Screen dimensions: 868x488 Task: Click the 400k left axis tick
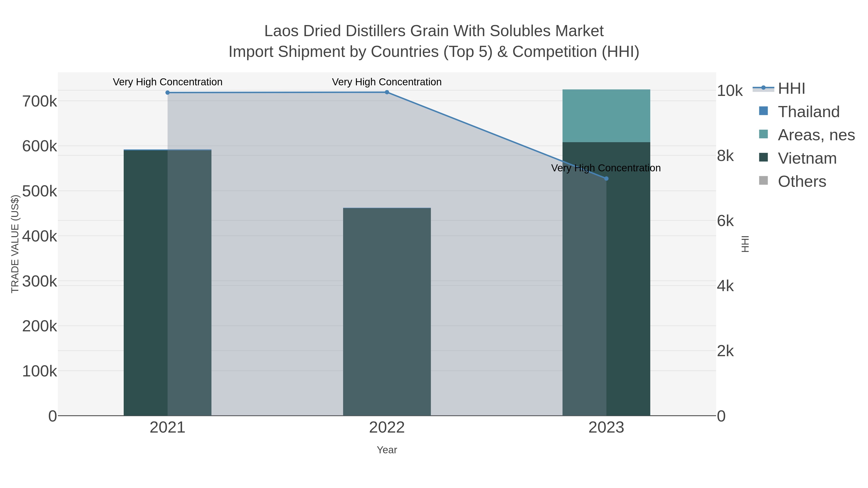point(40,236)
